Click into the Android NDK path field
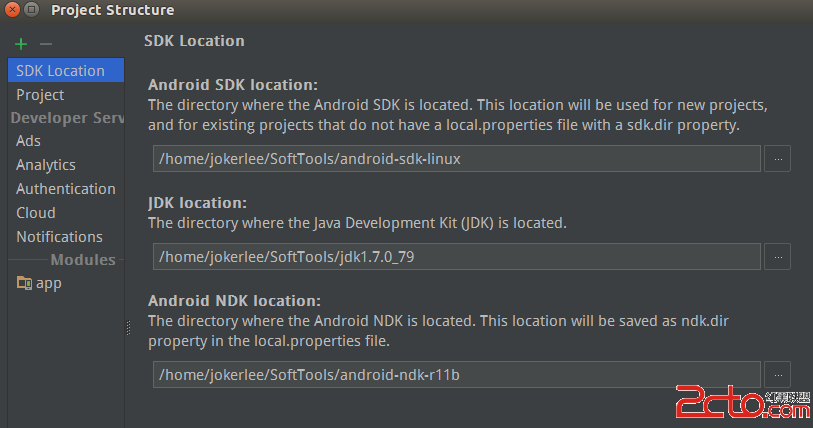This screenshot has width=813, height=428. click(x=457, y=375)
